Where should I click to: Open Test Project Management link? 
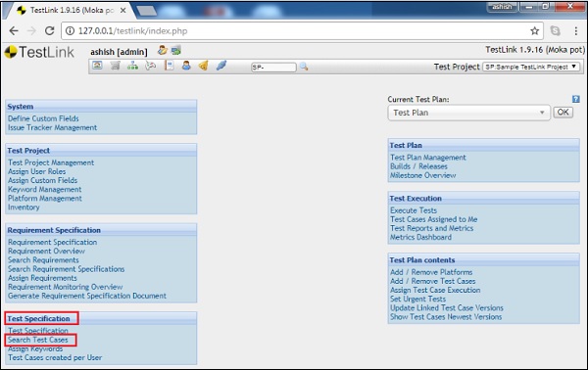click(x=51, y=162)
